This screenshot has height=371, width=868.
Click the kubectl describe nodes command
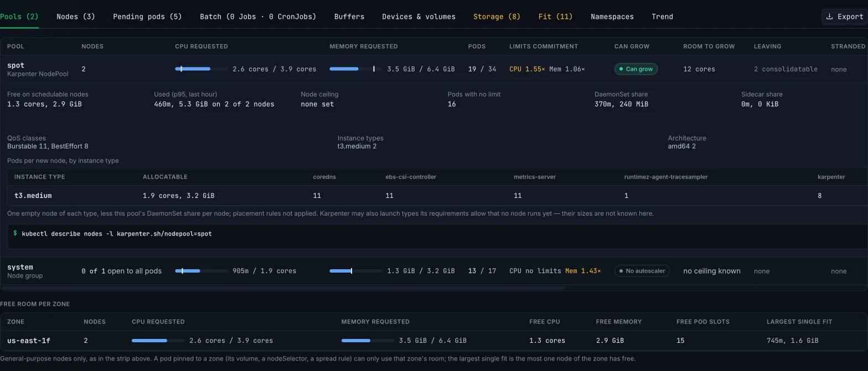click(117, 234)
